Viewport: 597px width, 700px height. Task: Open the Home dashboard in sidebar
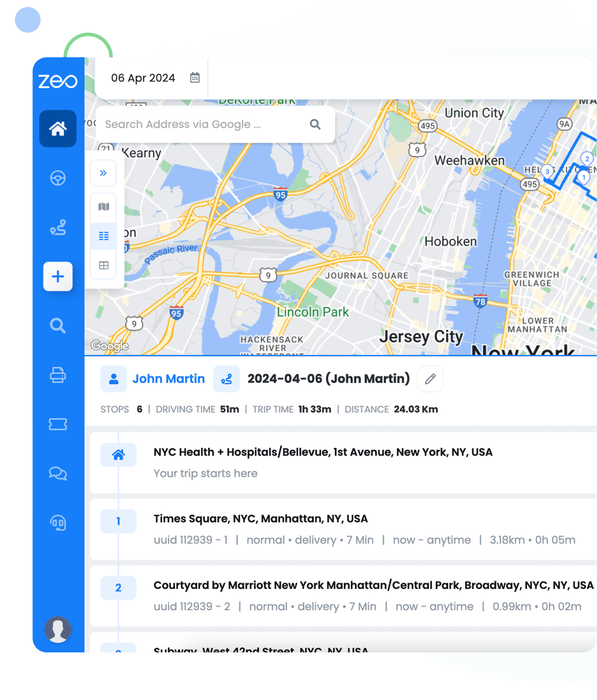[58, 128]
